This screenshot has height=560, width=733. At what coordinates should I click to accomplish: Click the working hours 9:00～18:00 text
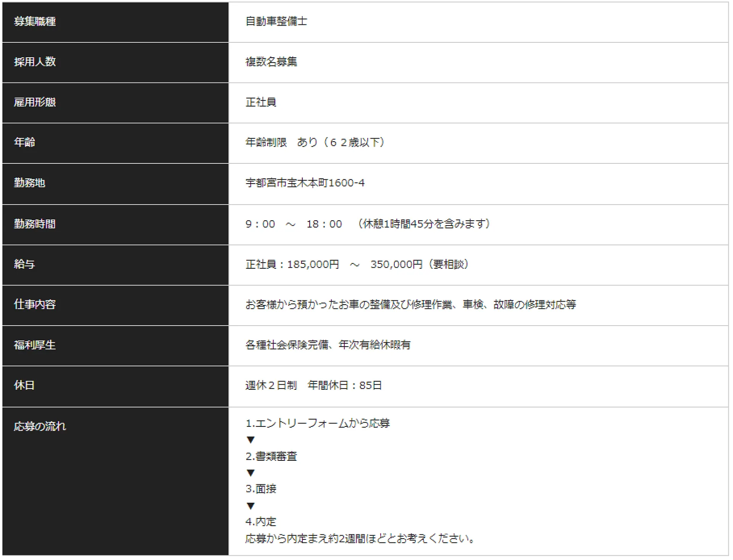(x=294, y=224)
